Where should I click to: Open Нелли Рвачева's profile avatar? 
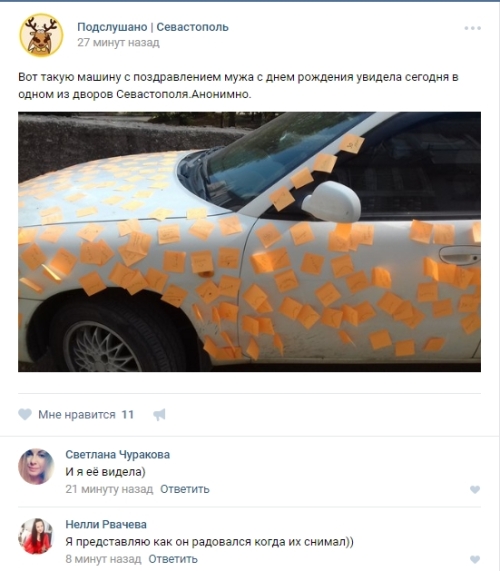coord(36,536)
